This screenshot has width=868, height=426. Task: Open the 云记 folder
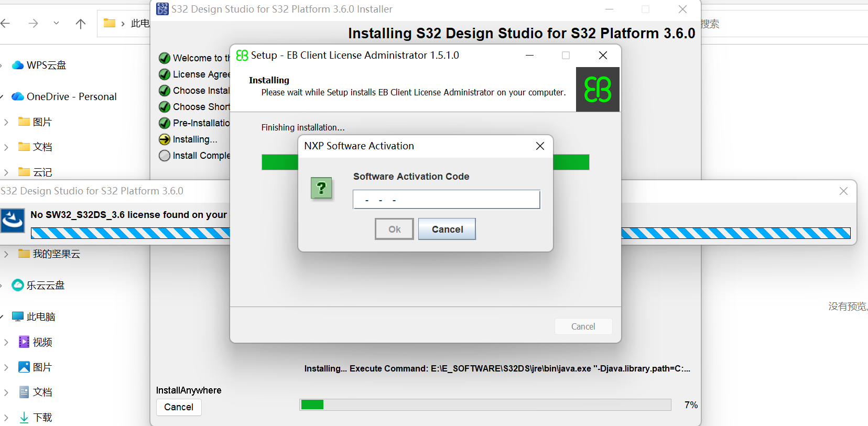click(42, 172)
